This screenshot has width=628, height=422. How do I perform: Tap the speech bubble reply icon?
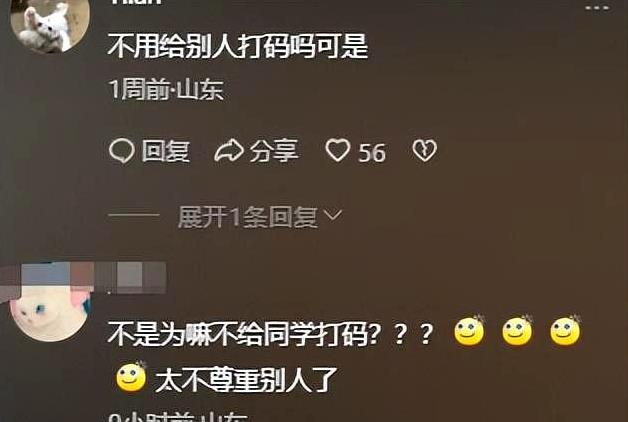121,151
